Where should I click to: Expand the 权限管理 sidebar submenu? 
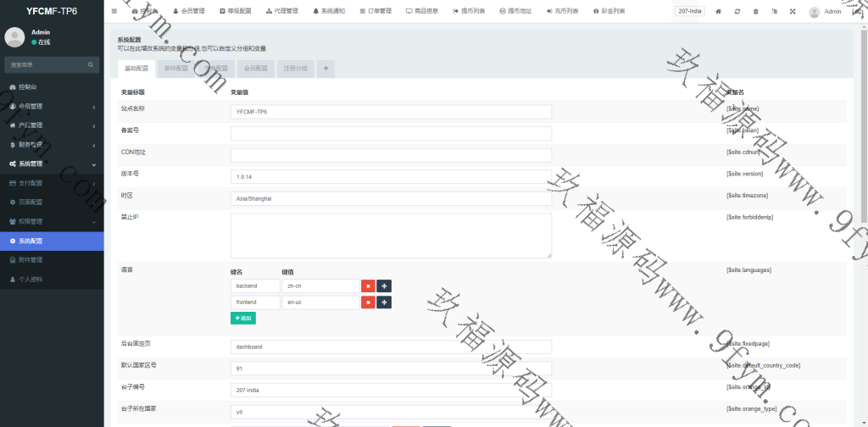(x=52, y=221)
